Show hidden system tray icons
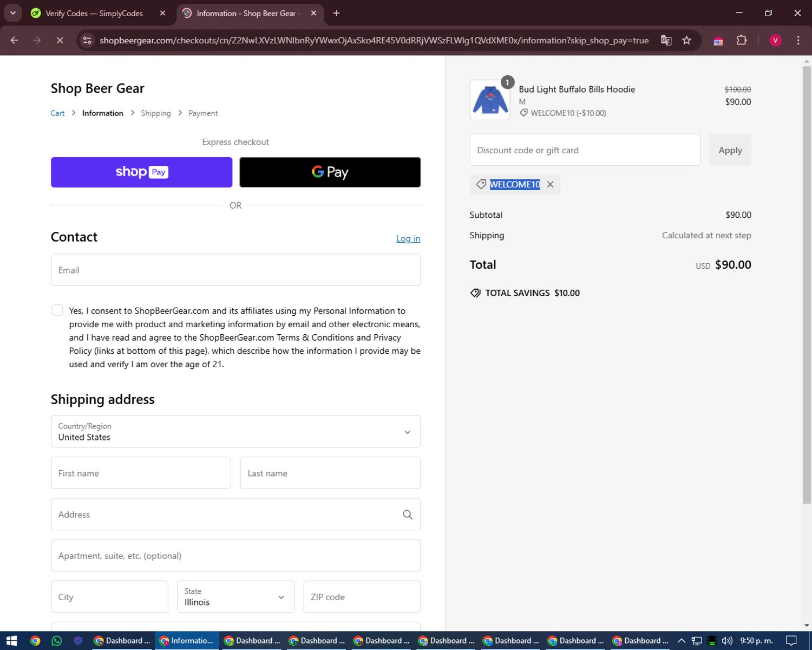Viewport: 812px width, 650px height. tap(682, 641)
